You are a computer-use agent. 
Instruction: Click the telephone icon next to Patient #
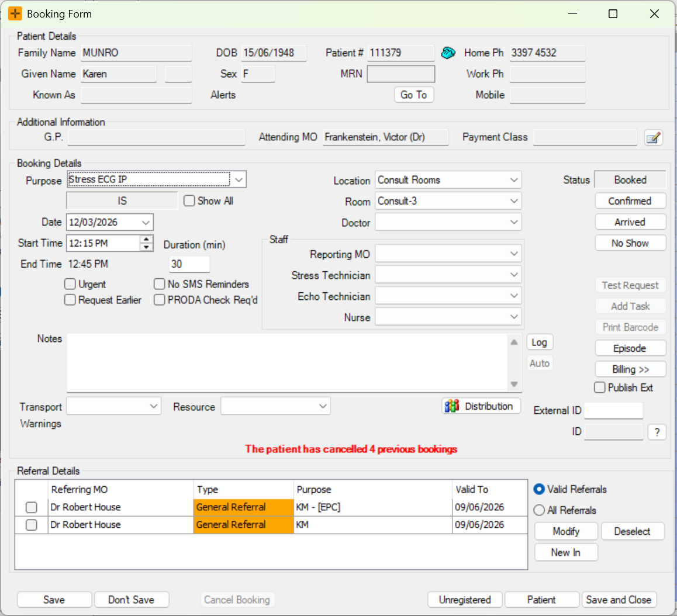[x=448, y=53]
